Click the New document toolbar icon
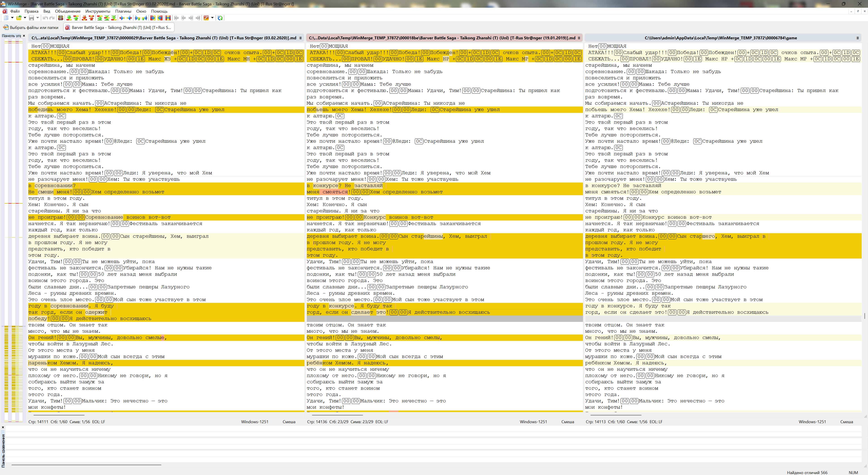The width and height of the screenshot is (868, 475). coord(6,18)
